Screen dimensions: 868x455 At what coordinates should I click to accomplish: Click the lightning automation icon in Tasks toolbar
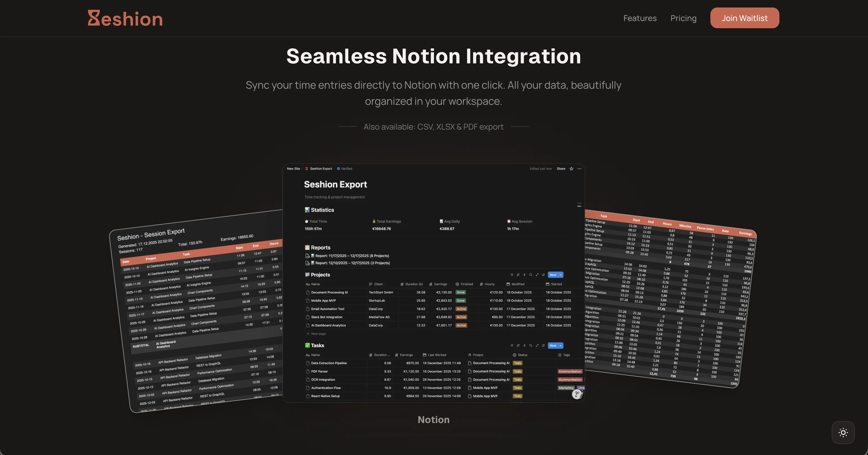pyautogui.click(x=524, y=346)
